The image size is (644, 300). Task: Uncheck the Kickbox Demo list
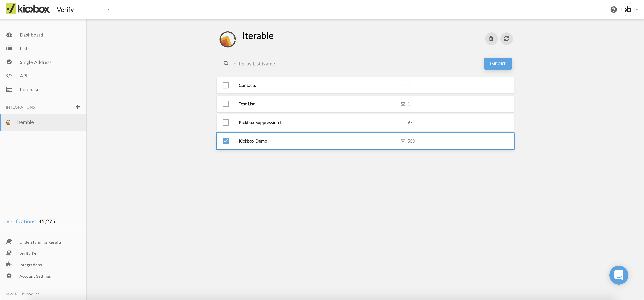[x=226, y=141]
